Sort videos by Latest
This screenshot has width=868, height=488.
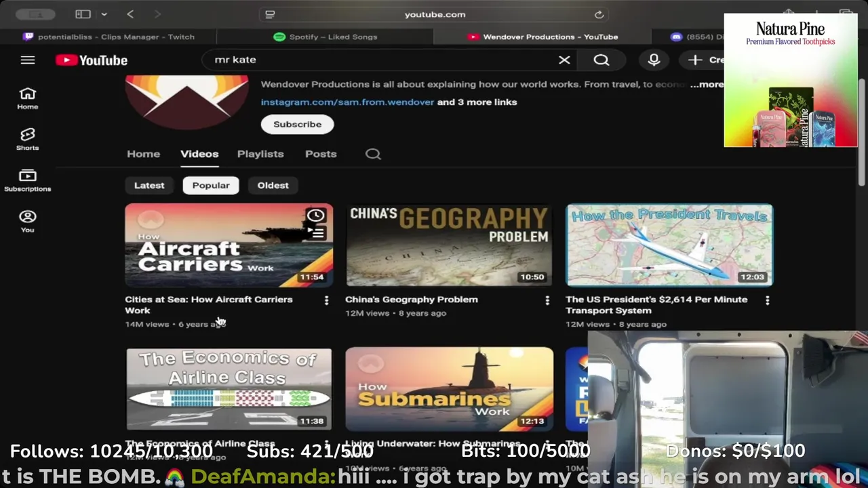click(x=149, y=185)
